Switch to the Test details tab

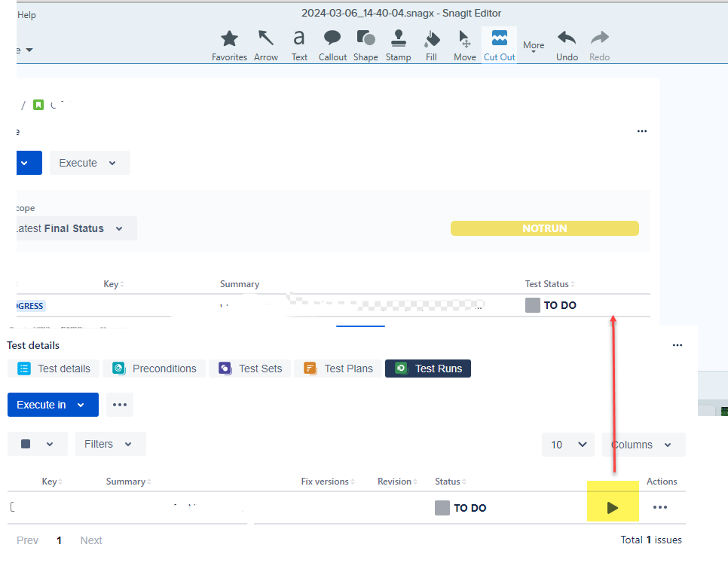(54, 369)
